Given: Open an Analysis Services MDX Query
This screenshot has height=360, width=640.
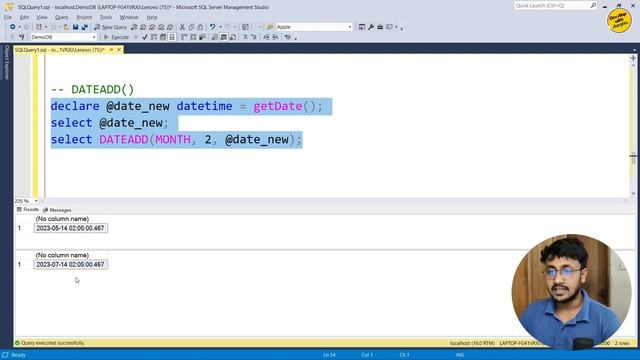Looking at the screenshot, I should point(143,27).
